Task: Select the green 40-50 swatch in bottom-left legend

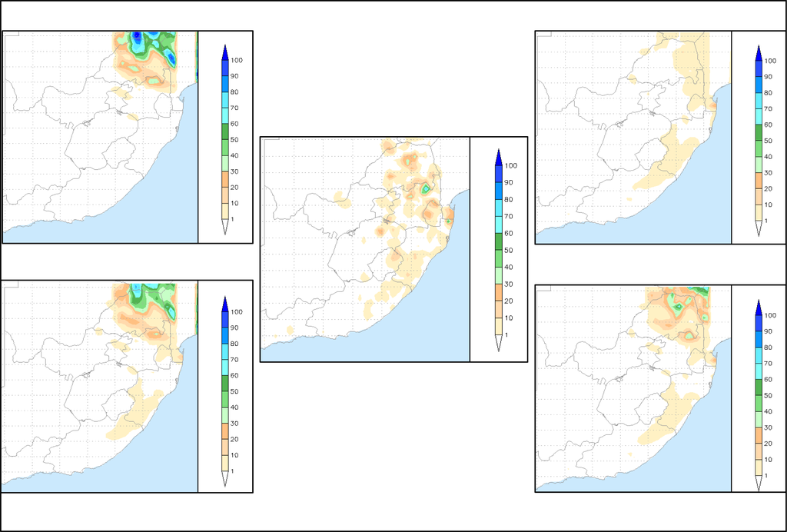Action: coord(225,400)
